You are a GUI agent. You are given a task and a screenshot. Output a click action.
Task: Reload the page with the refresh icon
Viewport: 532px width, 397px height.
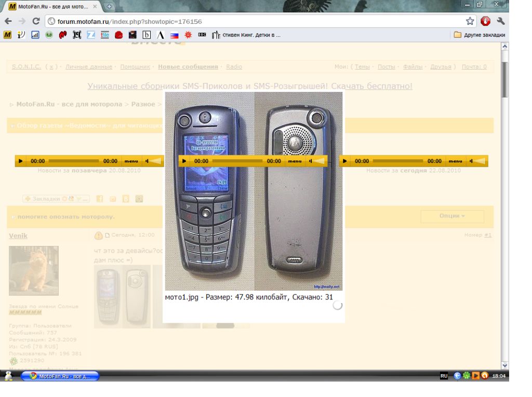pyautogui.click(x=36, y=21)
